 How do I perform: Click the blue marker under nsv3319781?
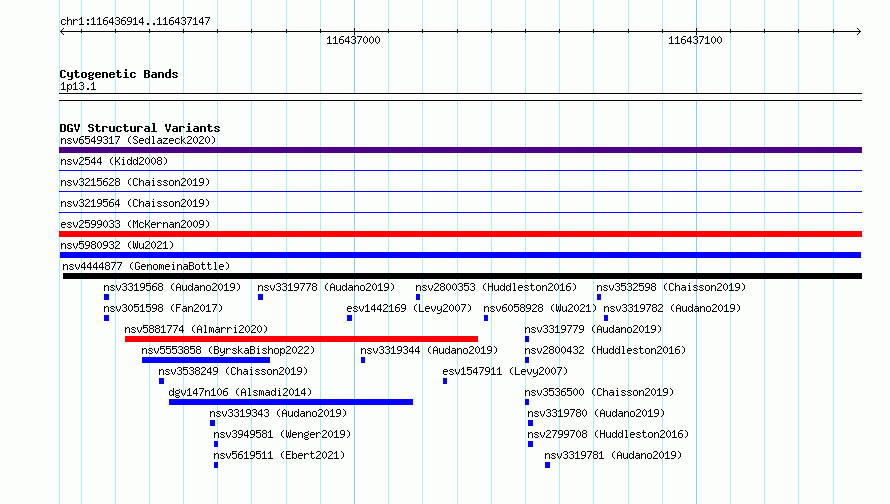[x=547, y=465]
